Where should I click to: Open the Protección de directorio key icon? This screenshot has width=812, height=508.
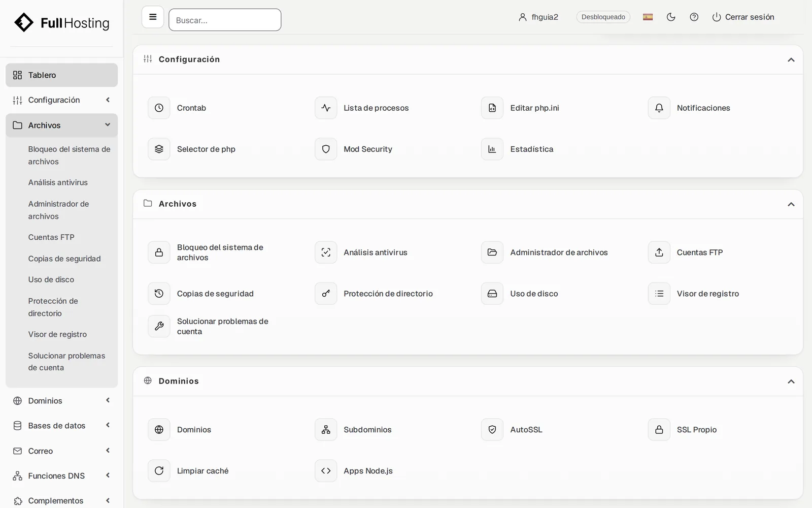pyautogui.click(x=326, y=294)
